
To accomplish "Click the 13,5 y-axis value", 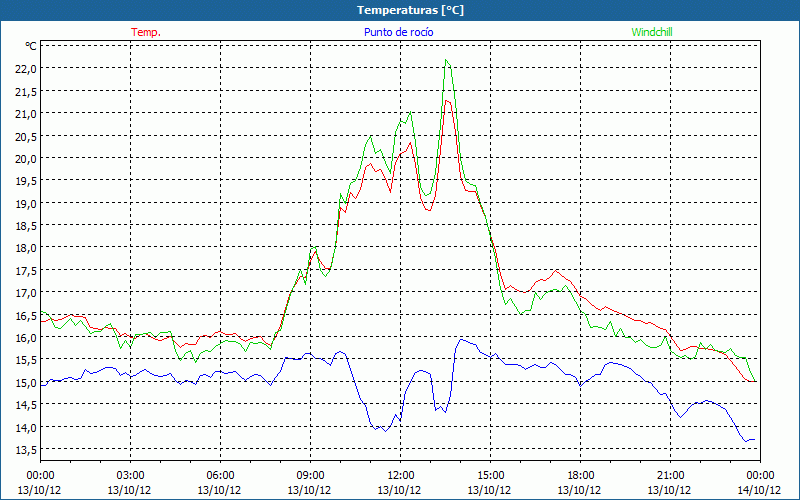I will click(x=26, y=450).
